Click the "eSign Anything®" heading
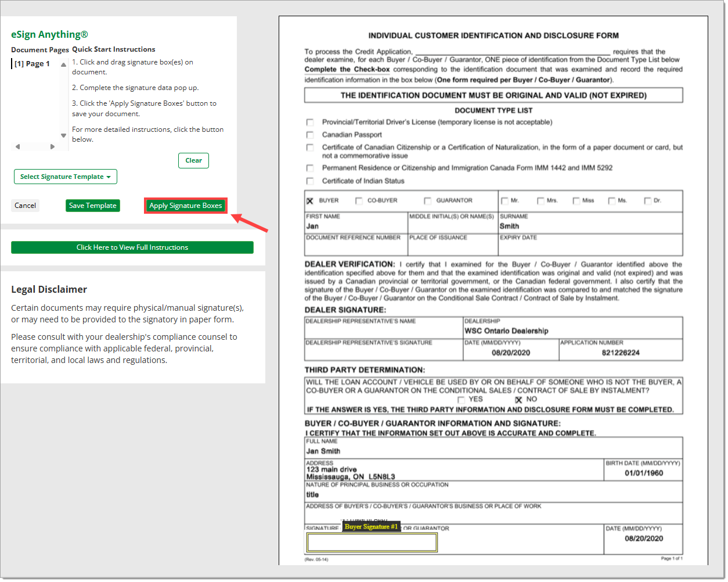This screenshot has width=728, height=582. (49, 35)
